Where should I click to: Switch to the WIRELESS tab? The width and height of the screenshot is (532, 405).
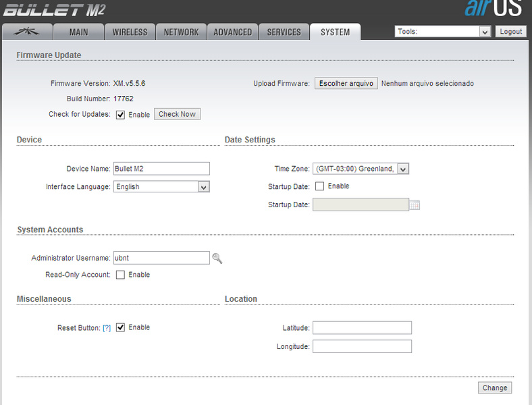coord(130,32)
